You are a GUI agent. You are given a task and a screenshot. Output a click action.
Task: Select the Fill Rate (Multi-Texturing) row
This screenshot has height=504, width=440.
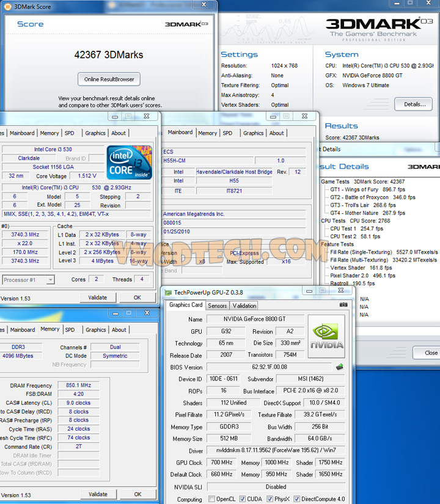click(383, 260)
